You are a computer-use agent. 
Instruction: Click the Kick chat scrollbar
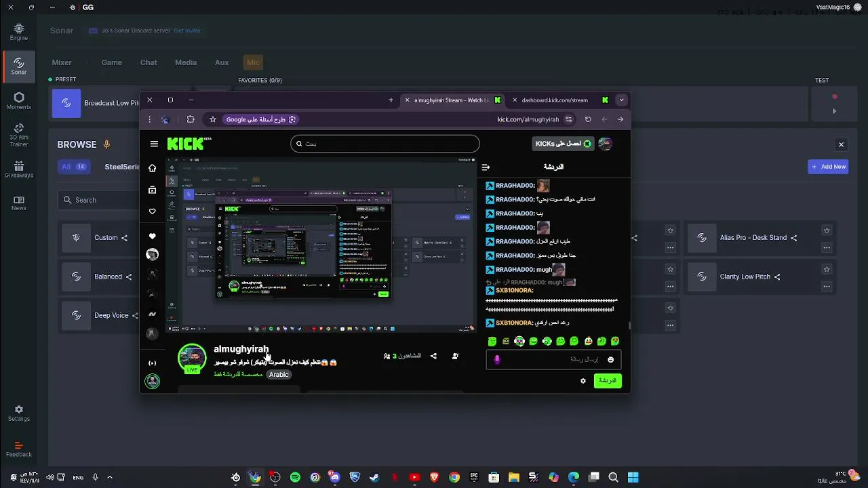coord(629,326)
